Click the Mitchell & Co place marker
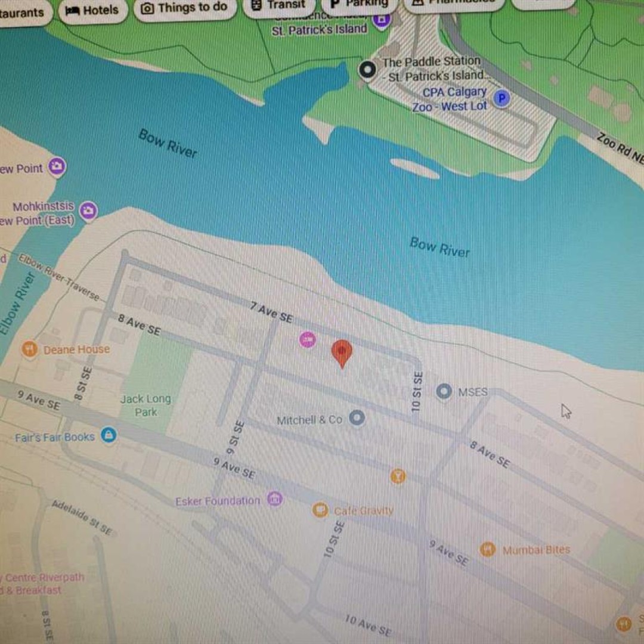The height and width of the screenshot is (644, 644). point(357,418)
